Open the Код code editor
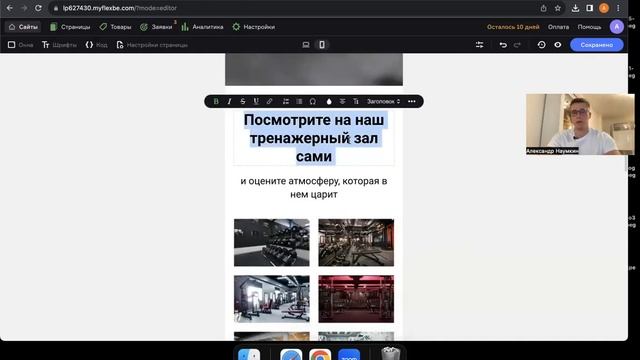Image resolution: width=640 pixels, height=360 pixels. click(x=96, y=45)
